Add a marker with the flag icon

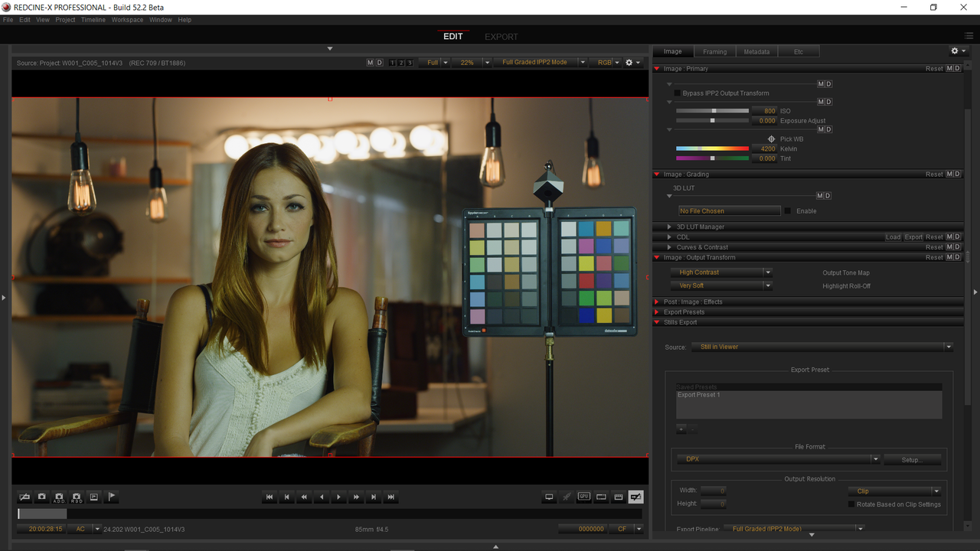click(x=112, y=497)
